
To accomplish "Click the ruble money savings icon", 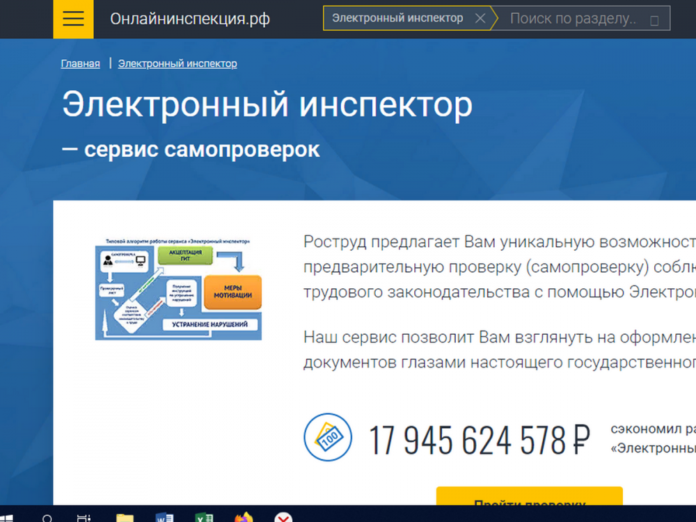I will pos(327,437).
